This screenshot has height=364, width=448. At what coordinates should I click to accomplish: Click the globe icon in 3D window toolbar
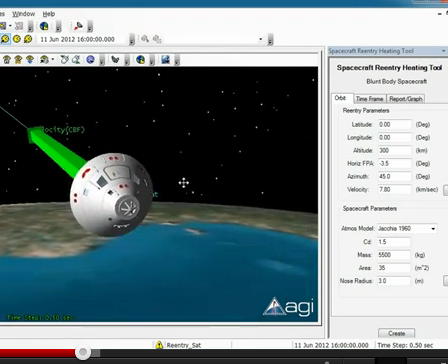[141, 60]
